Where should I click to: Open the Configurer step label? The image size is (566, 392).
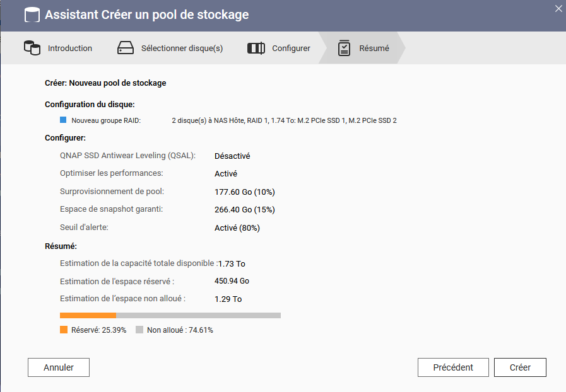[291, 48]
